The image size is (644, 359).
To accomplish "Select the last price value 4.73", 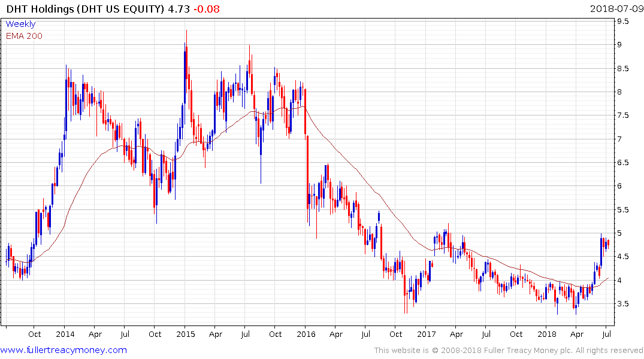I will tap(179, 8).
